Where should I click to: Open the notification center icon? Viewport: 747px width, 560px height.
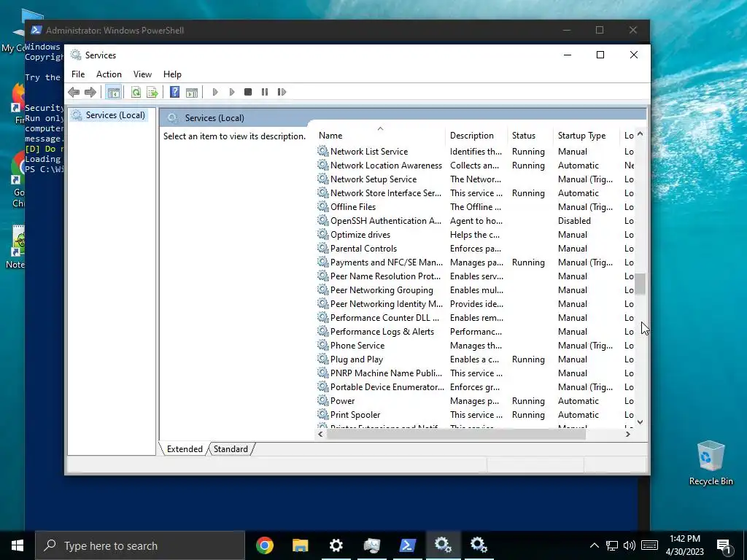(724, 546)
